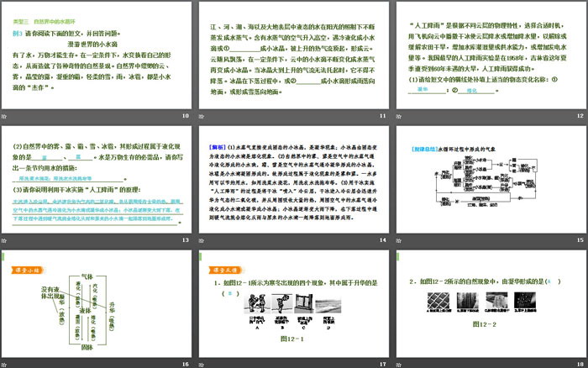Click the animation star icon under slide 18

(x=399, y=365)
